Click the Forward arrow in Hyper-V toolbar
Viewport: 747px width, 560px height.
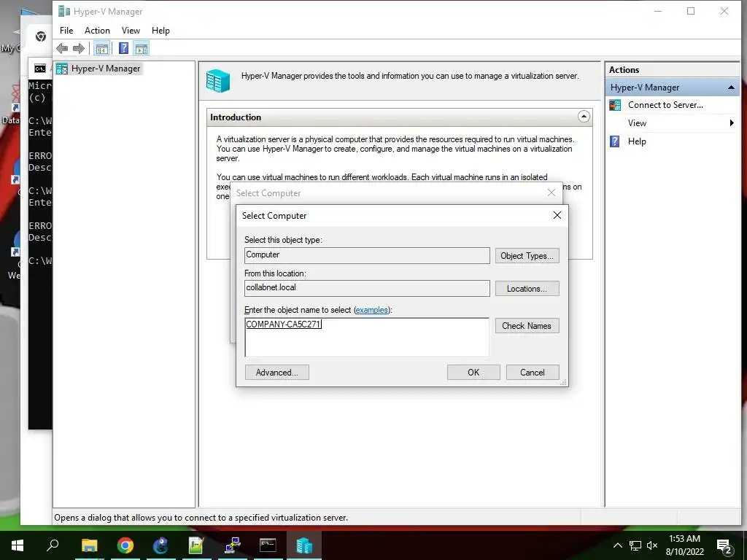[79, 48]
